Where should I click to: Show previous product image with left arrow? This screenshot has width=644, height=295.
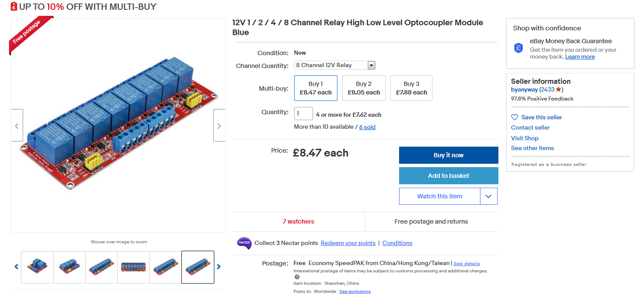pos(17,125)
